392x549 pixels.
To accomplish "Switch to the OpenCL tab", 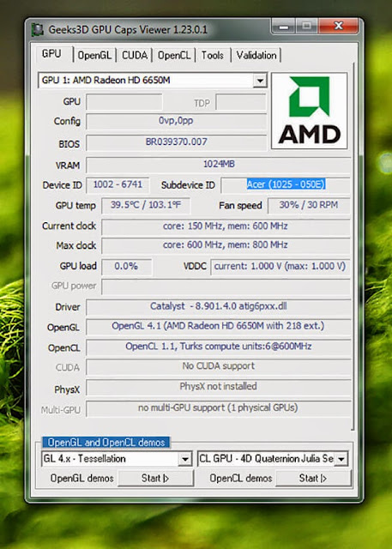I will [x=174, y=55].
